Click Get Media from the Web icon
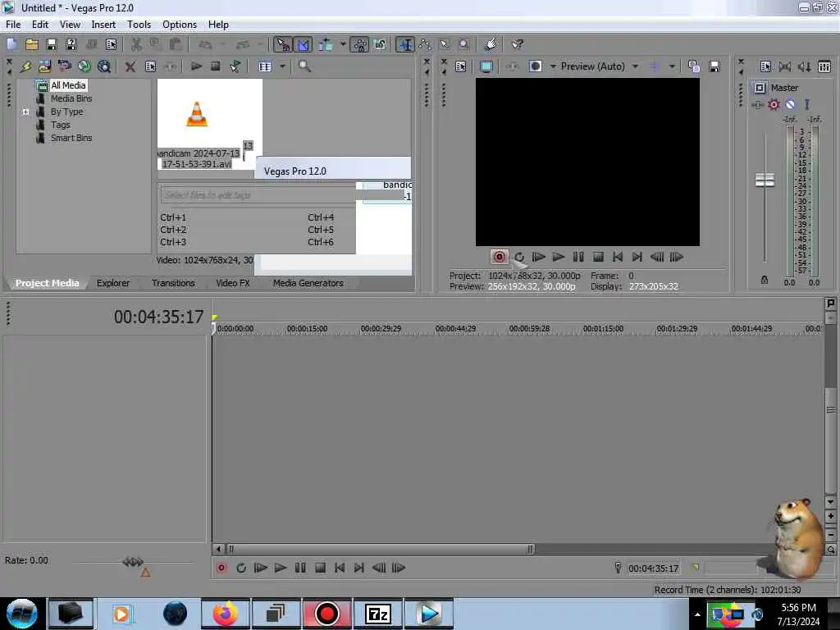 (x=104, y=66)
